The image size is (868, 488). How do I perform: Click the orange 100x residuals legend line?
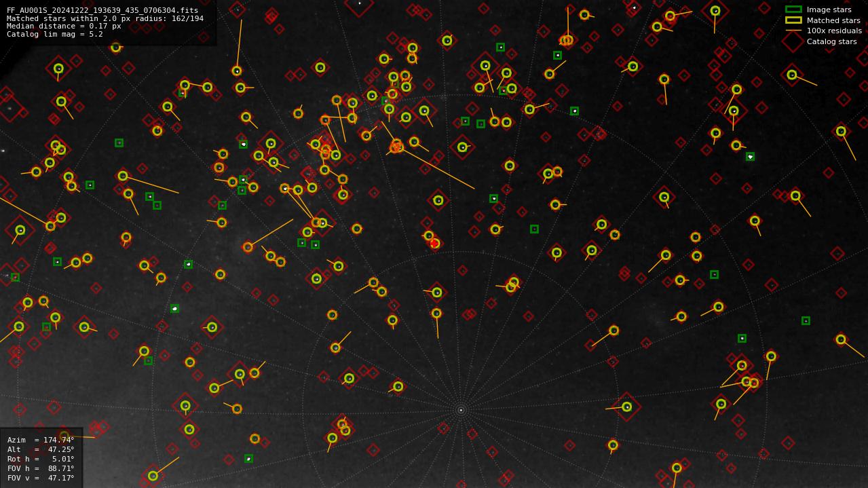coord(793,31)
